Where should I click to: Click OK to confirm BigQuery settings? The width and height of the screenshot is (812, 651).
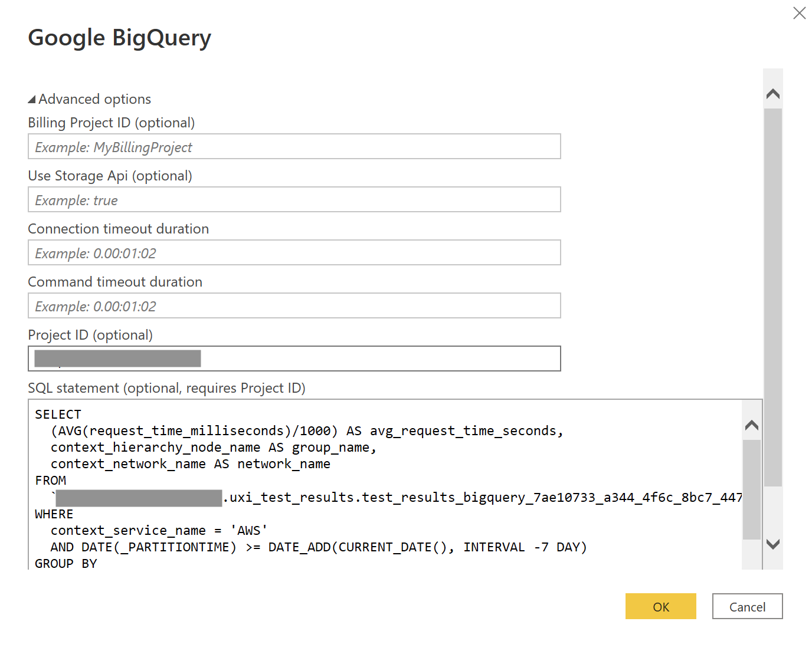(x=660, y=606)
